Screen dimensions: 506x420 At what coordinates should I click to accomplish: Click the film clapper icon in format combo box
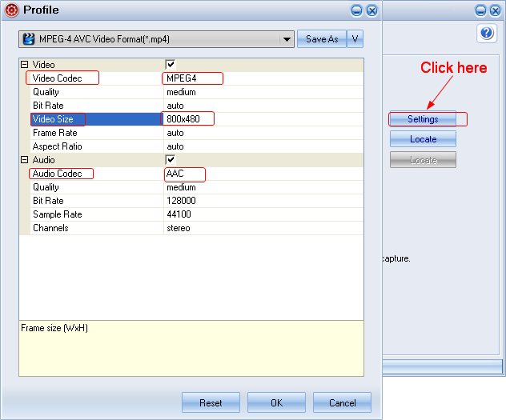(x=29, y=39)
